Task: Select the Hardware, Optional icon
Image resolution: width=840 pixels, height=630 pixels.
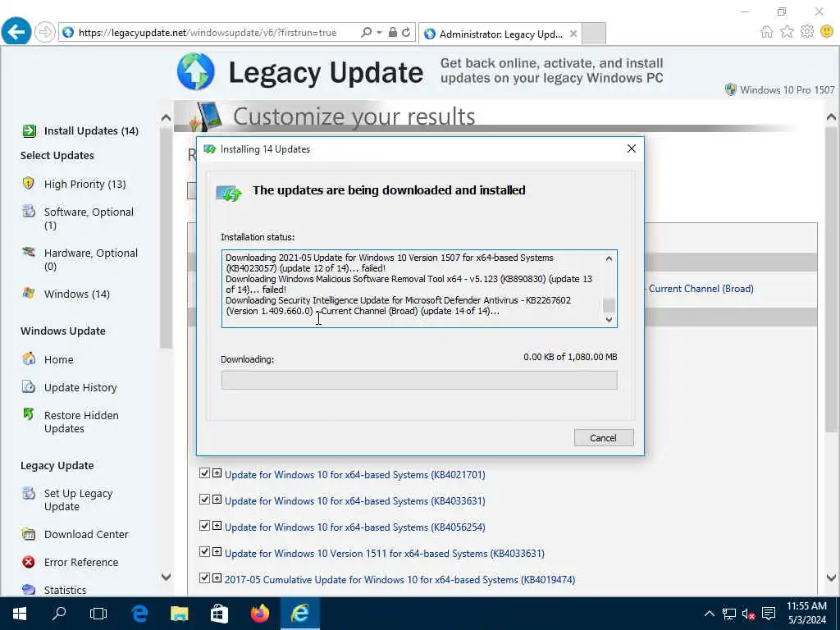Action: [x=29, y=252]
